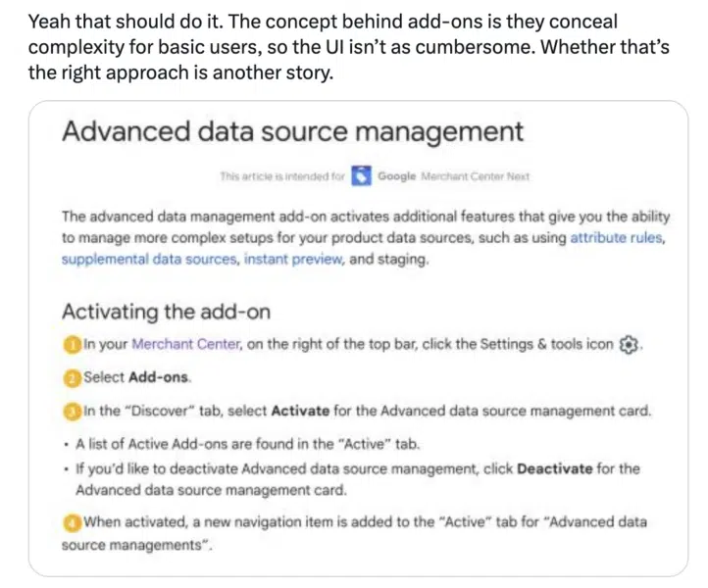Open the "Merchant Center" link in step 1
The height and width of the screenshot is (588, 708).
pyautogui.click(x=185, y=344)
